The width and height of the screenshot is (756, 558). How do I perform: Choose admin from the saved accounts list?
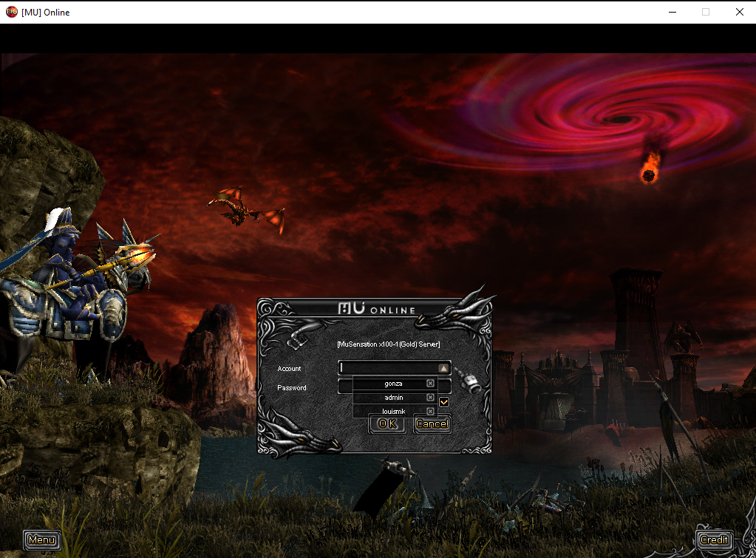tap(393, 398)
